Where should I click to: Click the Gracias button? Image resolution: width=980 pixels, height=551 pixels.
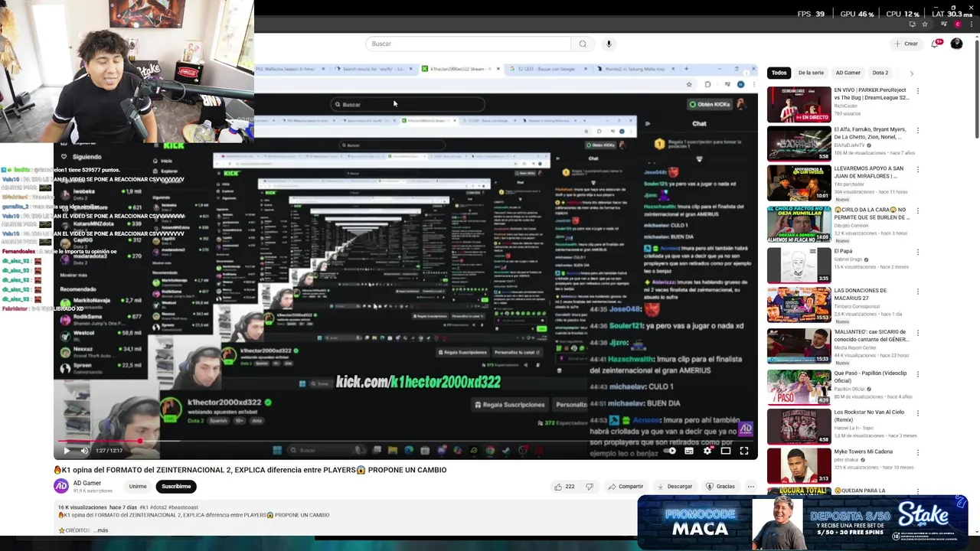coord(720,487)
